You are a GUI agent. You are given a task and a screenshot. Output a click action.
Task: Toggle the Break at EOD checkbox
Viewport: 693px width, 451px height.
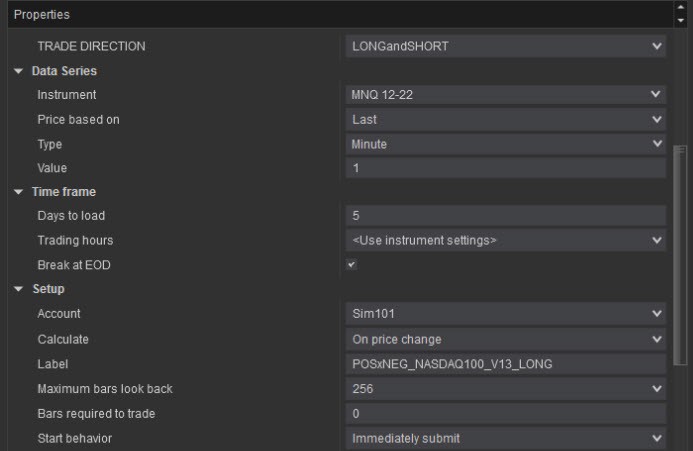pyautogui.click(x=351, y=265)
